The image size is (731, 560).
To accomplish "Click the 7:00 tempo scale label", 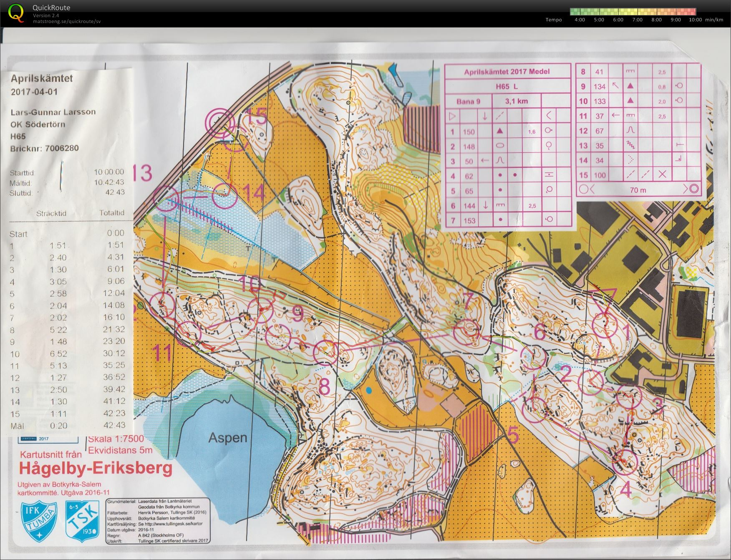I will coord(637,20).
